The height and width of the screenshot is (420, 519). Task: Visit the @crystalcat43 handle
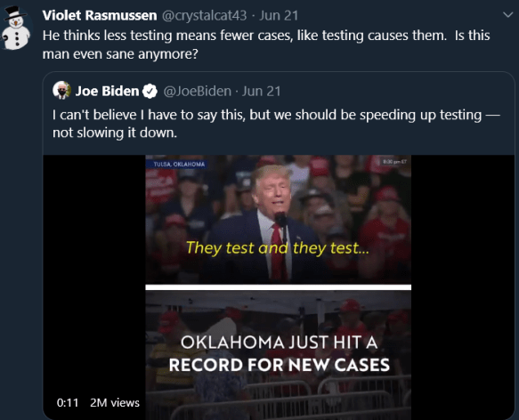[x=204, y=15]
